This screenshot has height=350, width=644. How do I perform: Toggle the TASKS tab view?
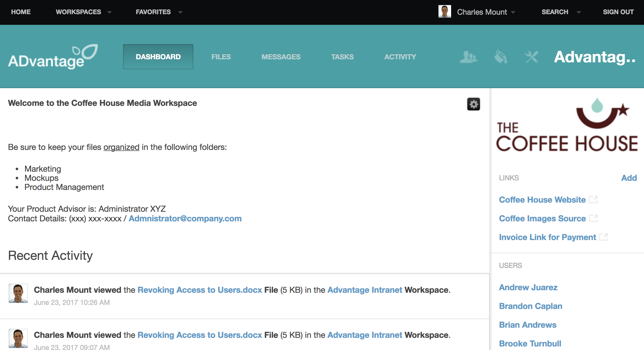(343, 56)
